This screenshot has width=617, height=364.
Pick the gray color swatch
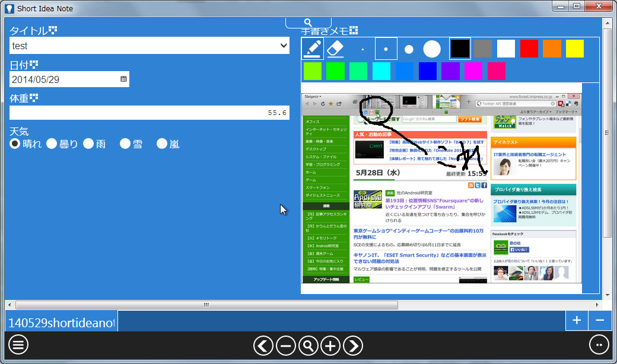(483, 49)
